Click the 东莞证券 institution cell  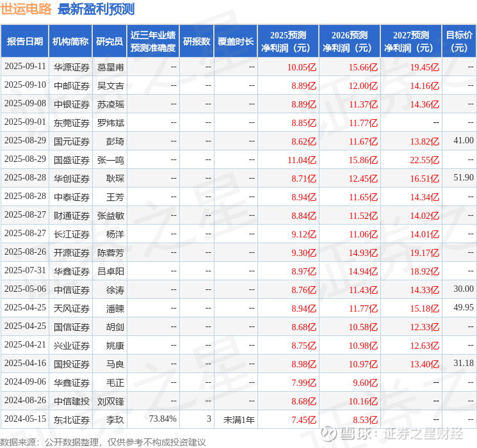(72, 123)
